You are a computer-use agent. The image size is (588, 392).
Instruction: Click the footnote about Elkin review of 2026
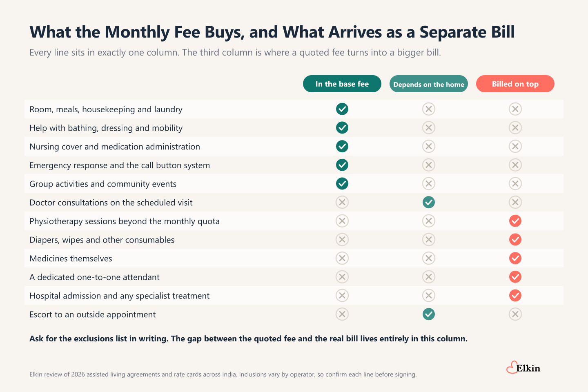(x=223, y=374)
